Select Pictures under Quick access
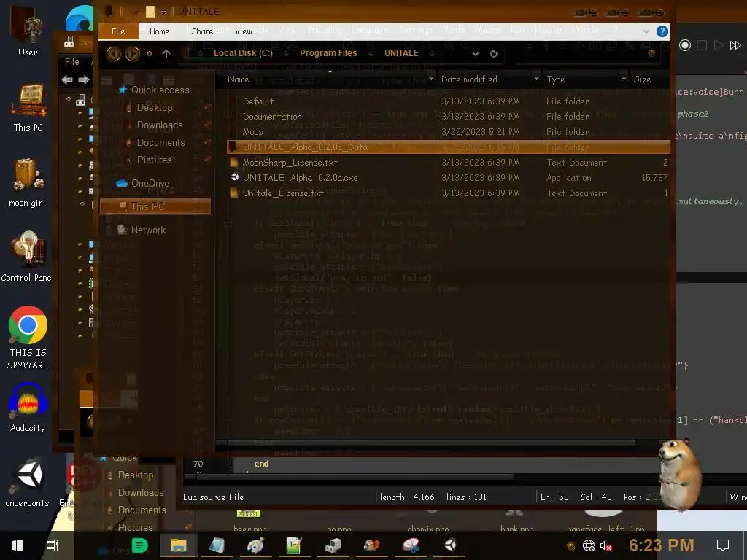The width and height of the screenshot is (747, 560). coord(154,160)
